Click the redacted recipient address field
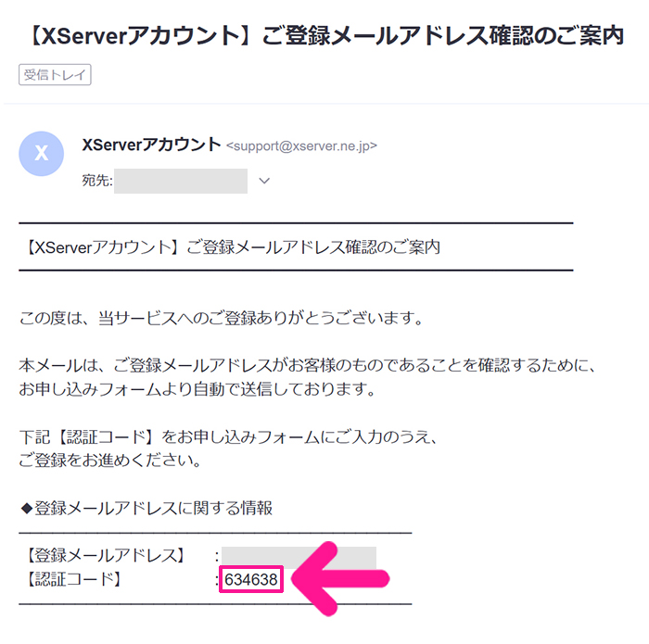The width and height of the screenshot is (649, 644). click(181, 181)
